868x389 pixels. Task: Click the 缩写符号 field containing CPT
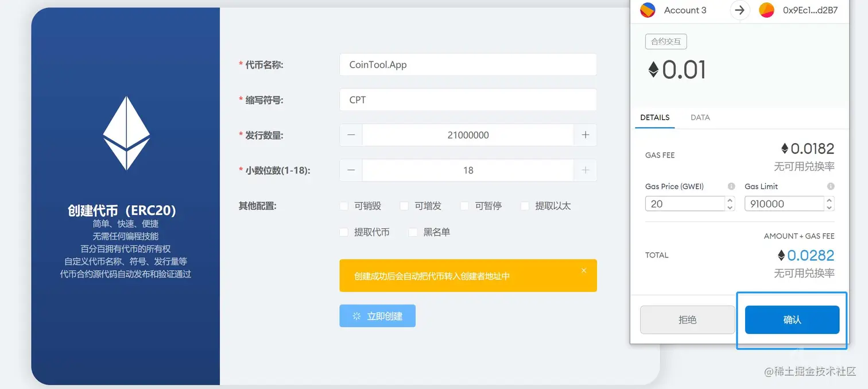pyautogui.click(x=468, y=99)
